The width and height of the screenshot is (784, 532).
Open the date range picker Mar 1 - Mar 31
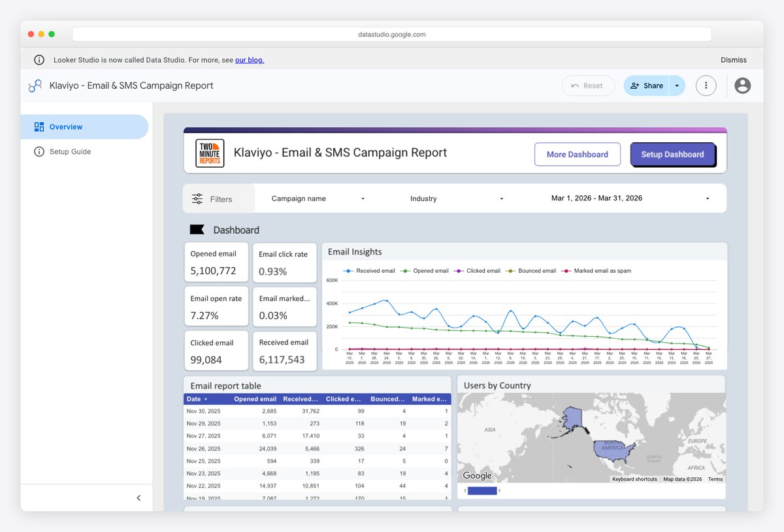(x=630, y=198)
